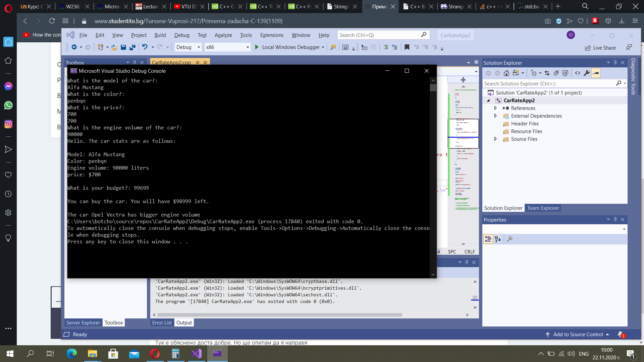Click the Navigate Backward arrow in Visual Studio toolbar
The image size is (644, 362).
pyautogui.click(x=74, y=47)
